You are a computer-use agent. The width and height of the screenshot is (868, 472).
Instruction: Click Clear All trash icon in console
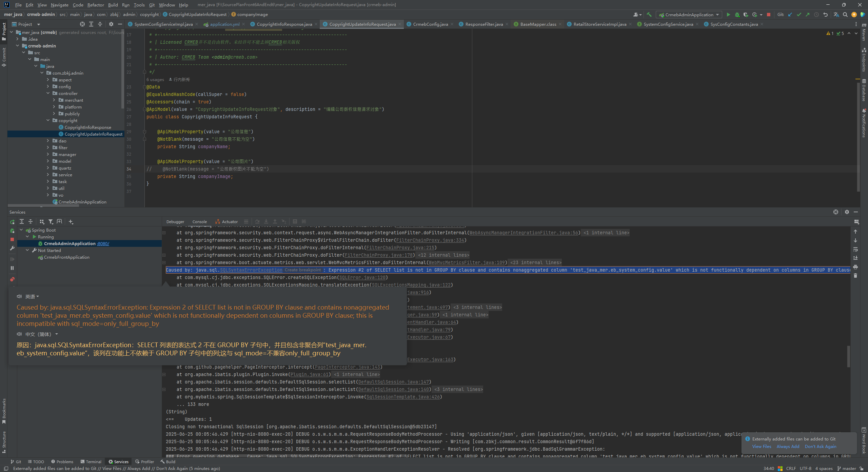coord(855,276)
